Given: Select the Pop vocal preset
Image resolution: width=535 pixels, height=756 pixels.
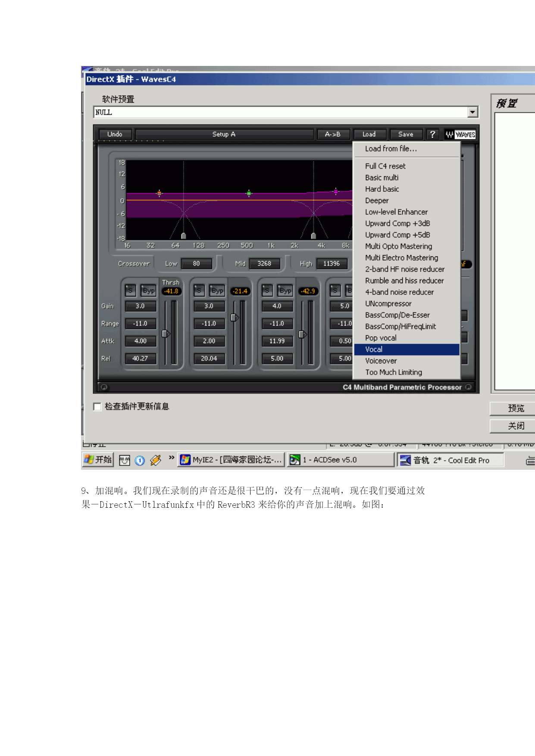Looking at the screenshot, I should coord(407,338).
